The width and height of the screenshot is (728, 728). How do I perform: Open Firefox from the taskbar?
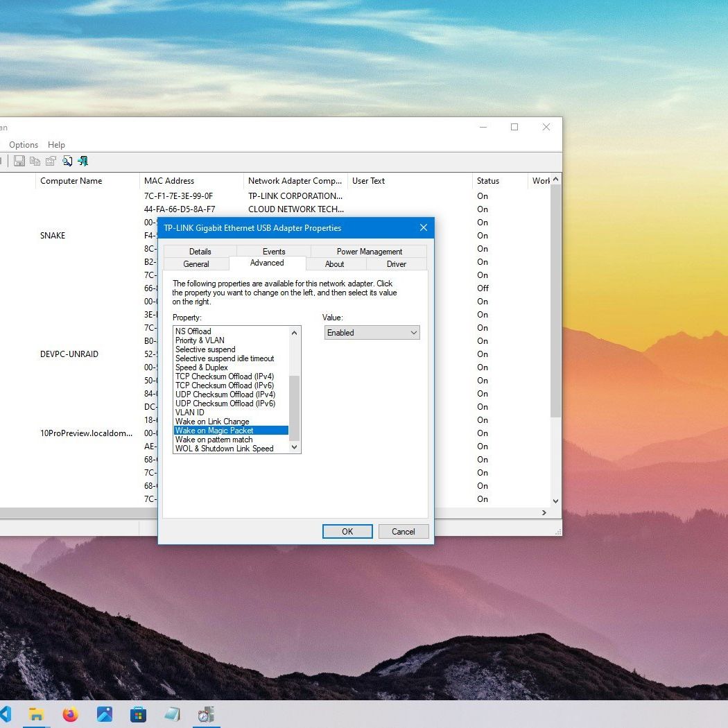click(x=71, y=714)
